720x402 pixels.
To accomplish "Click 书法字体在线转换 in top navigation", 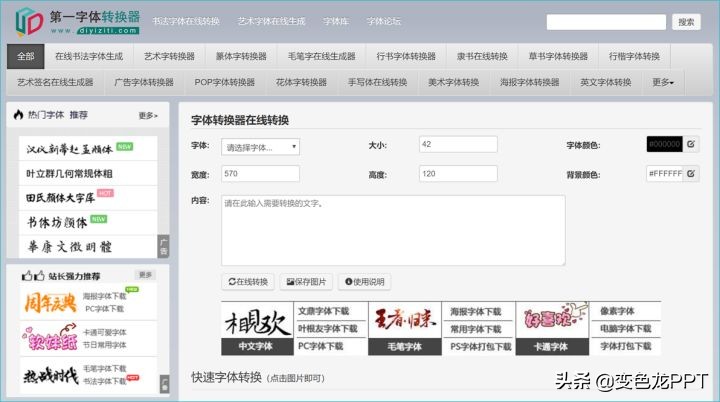I will (x=186, y=21).
